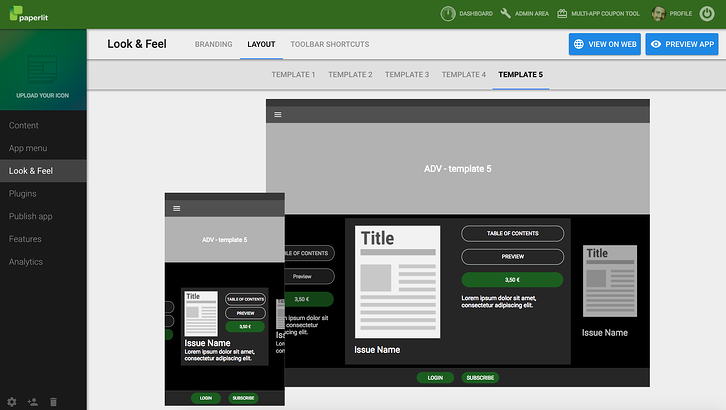Click the Login button in the tablet preview

coord(435,378)
